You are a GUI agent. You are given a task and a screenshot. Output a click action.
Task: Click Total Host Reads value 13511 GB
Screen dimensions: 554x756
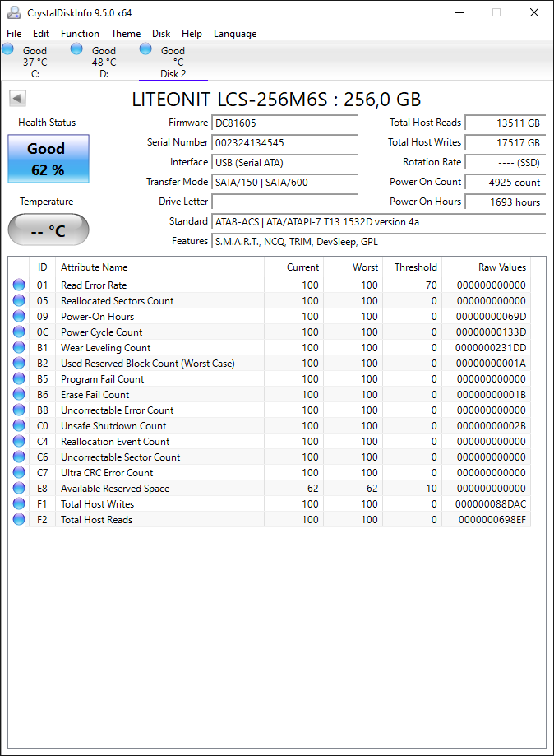[x=506, y=123]
